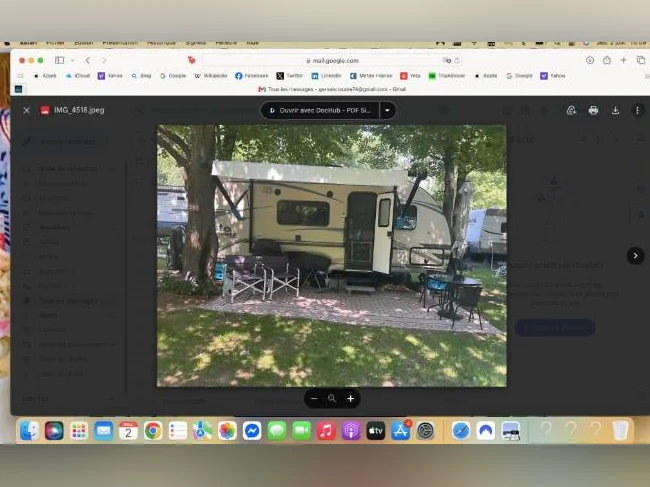Click the mail.google.com address field
The width and height of the screenshot is (650, 487).
coord(332,61)
